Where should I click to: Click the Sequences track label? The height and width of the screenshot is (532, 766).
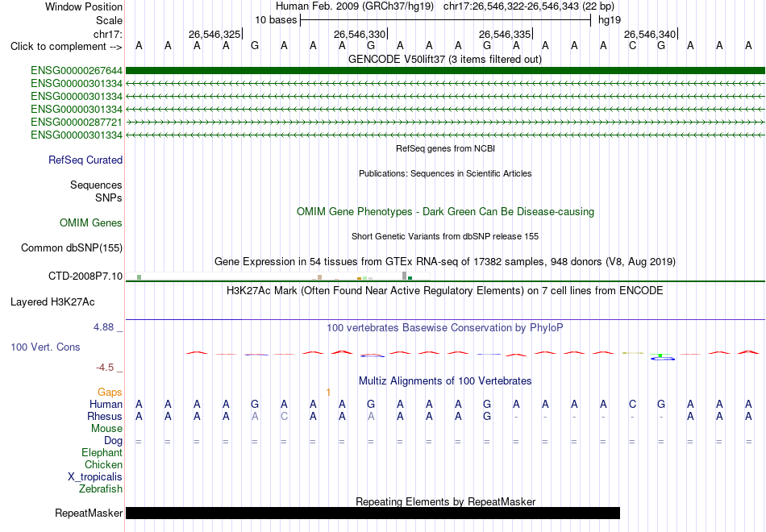coord(96,185)
